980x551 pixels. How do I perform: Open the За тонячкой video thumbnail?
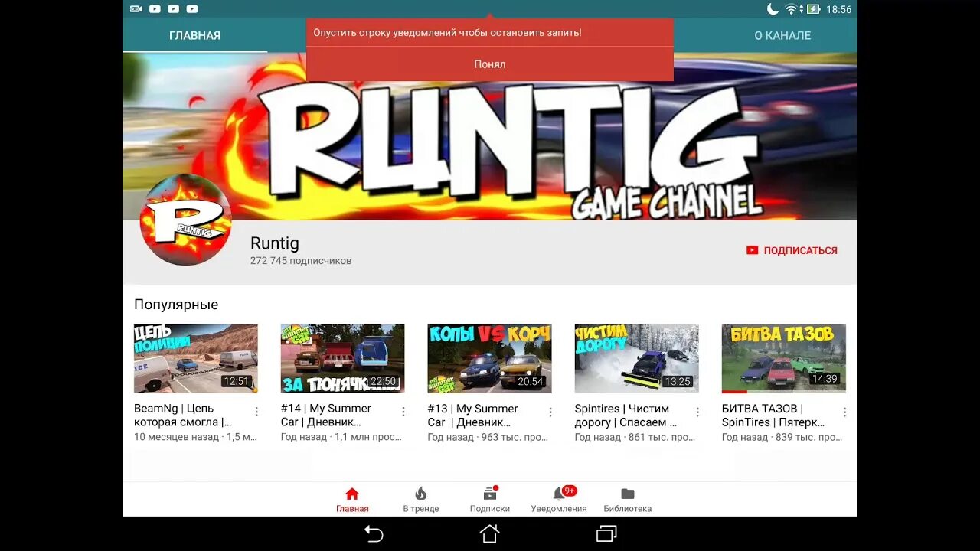(x=342, y=359)
